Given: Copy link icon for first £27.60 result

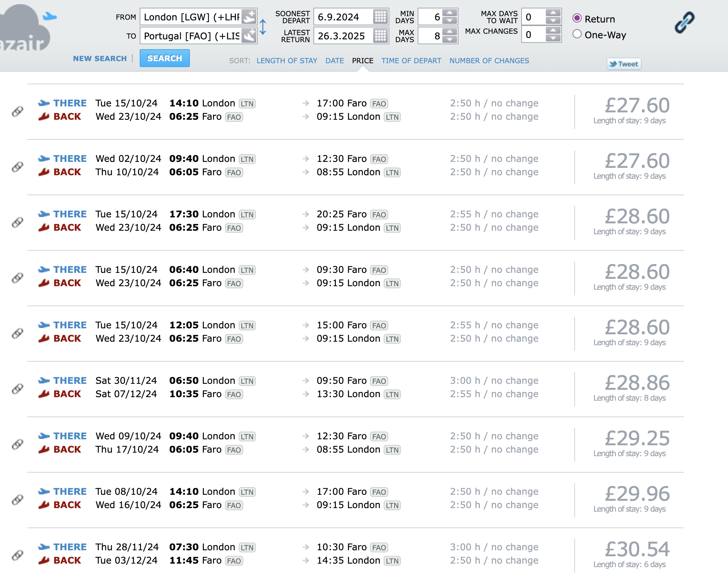Looking at the screenshot, I should tap(17, 111).
